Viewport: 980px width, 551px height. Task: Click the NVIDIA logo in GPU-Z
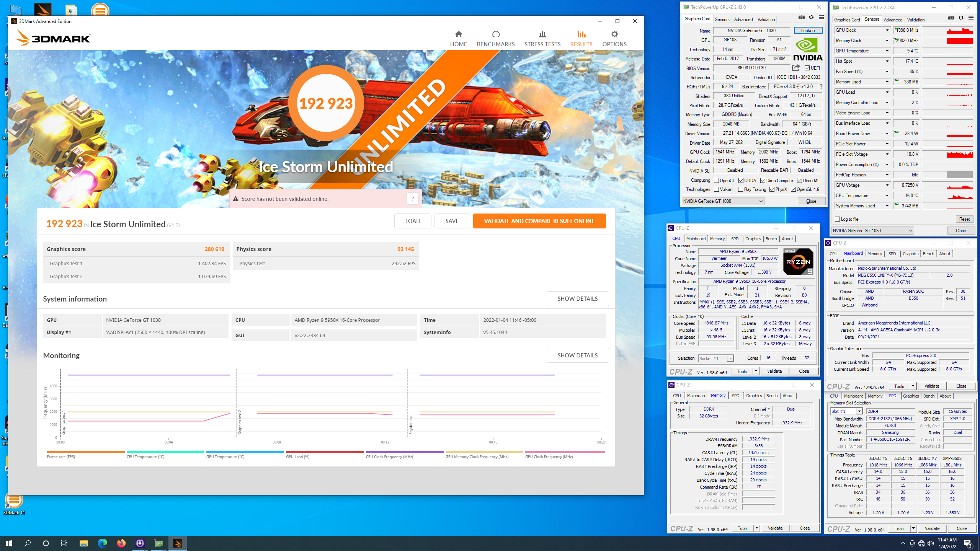click(x=808, y=50)
